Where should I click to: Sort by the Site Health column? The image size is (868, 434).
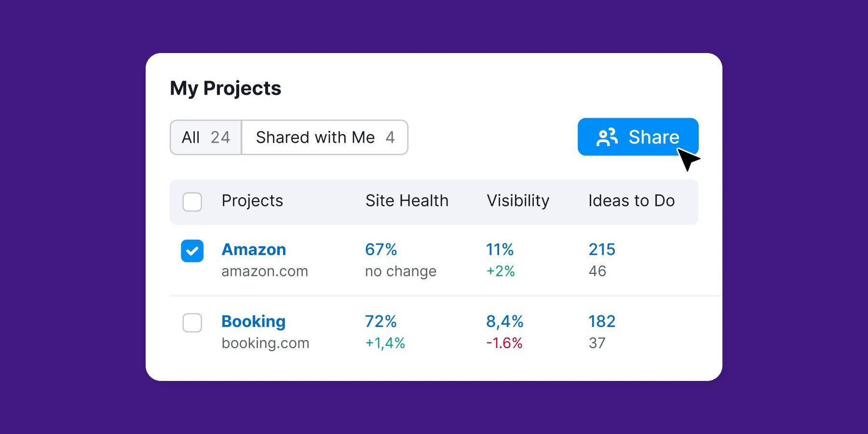pyautogui.click(x=407, y=201)
